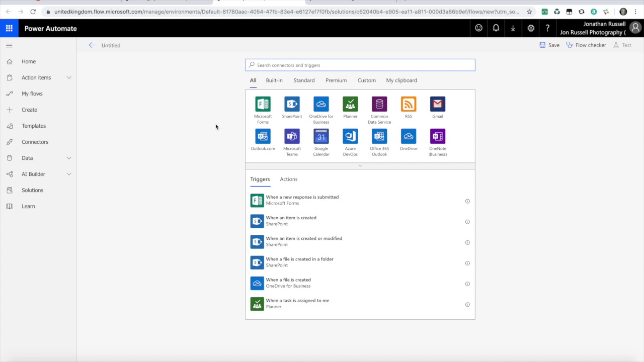Screen dimensions: 644x362
Task: Select the Outlook.com connector
Action: [263, 136]
